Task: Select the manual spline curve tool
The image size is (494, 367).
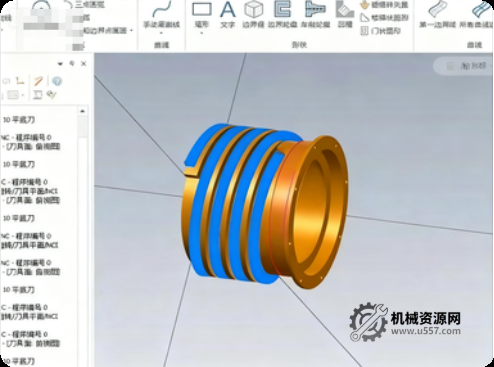Action: pos(162,15)
